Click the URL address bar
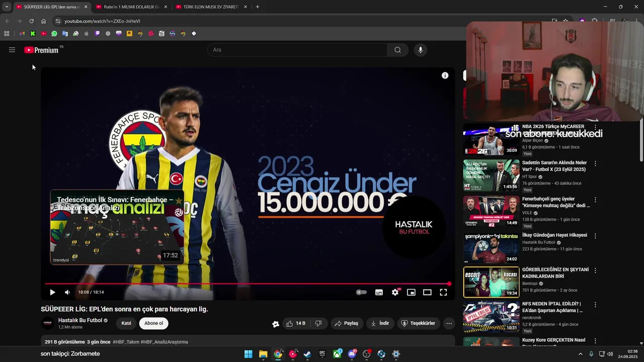Image resolution: width=644 pixels, height=362 pixels. pos(302,21)
